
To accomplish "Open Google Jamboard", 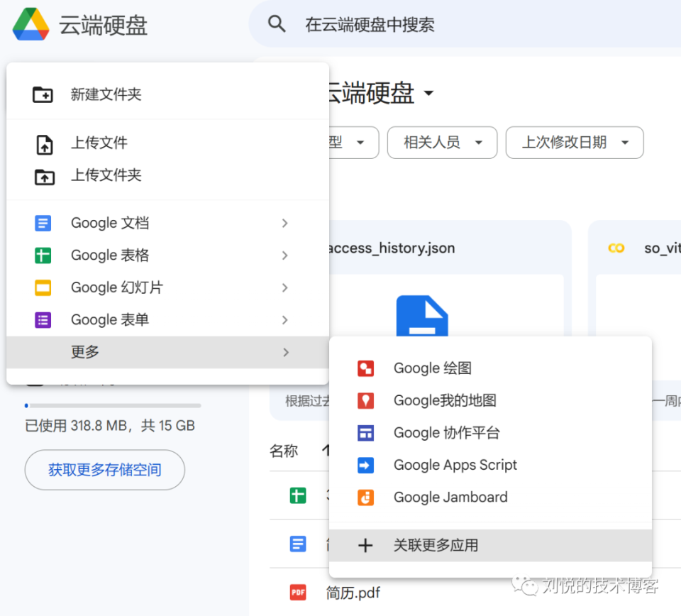I will pos(450,497).
